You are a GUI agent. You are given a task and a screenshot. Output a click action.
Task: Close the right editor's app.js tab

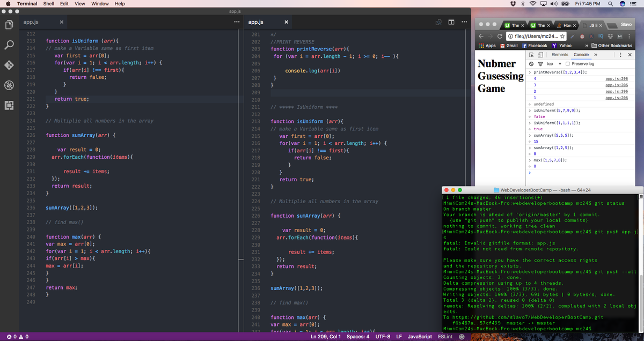coord(286,22)
